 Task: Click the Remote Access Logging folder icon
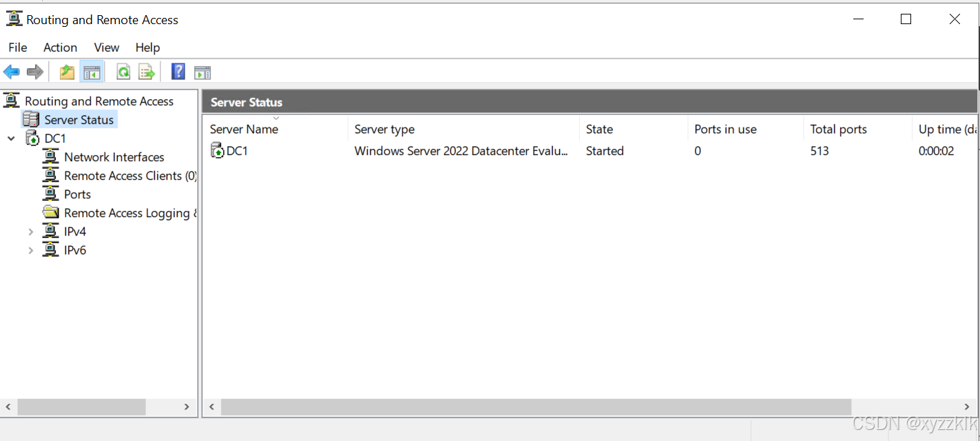[x=50, y=212]
